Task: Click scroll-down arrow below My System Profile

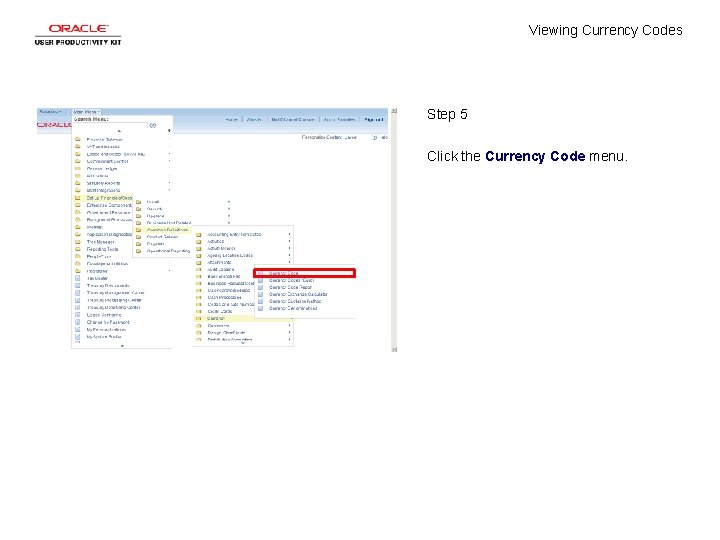Action: pyautogui.click(x=122, y=346)
